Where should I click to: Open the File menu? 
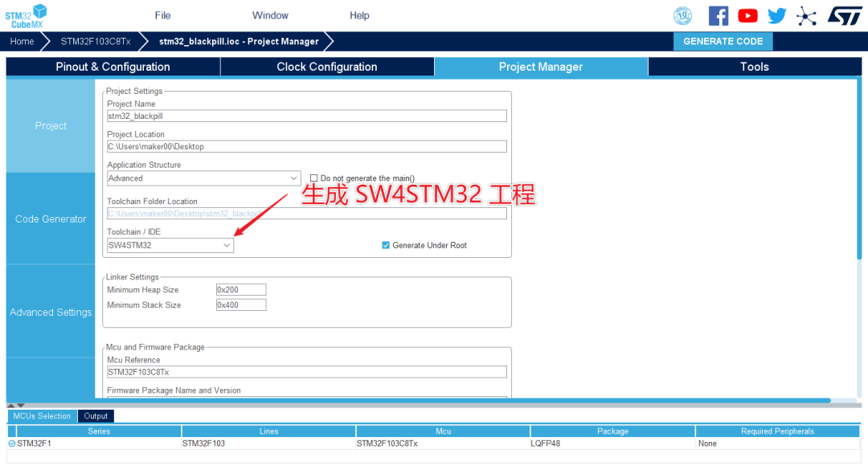[162, 15]
